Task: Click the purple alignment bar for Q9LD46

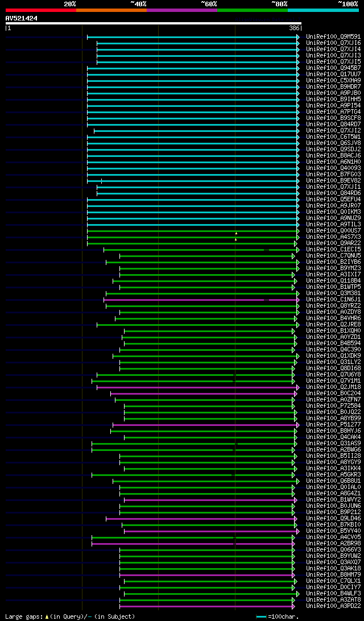Action: [201, 519]
